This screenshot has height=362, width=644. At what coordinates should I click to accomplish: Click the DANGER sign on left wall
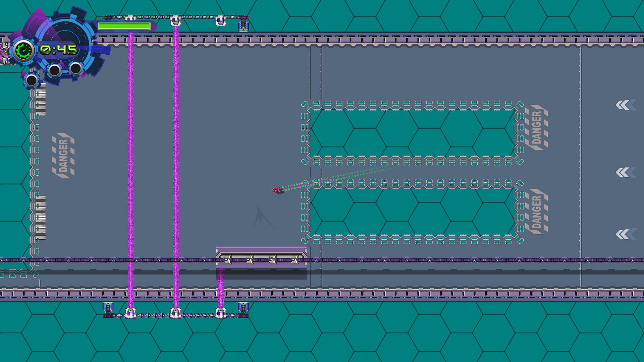coord(63,155)
